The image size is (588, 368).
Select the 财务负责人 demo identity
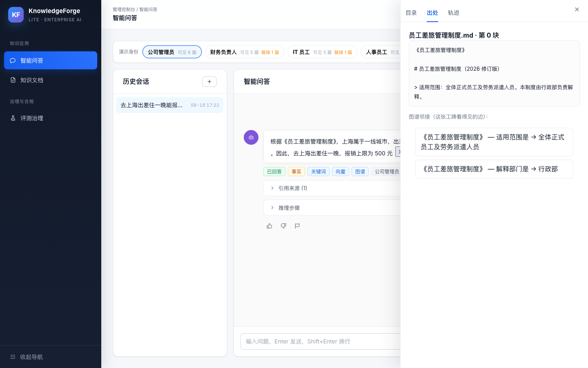245,52
